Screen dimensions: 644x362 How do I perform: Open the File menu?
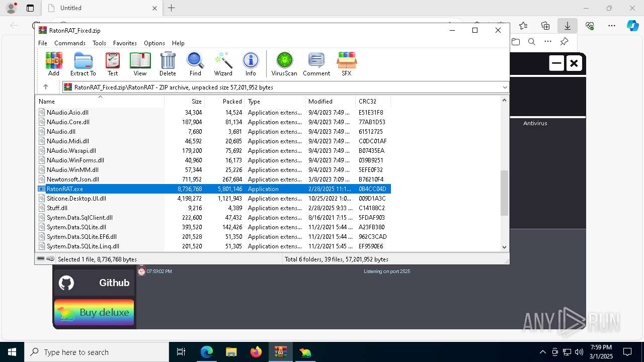tap(43, 43)
